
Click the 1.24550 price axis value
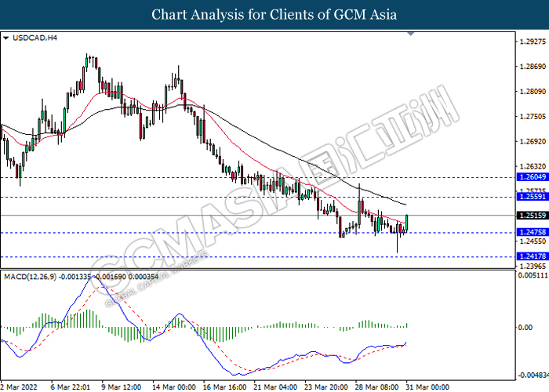[533, 241]
